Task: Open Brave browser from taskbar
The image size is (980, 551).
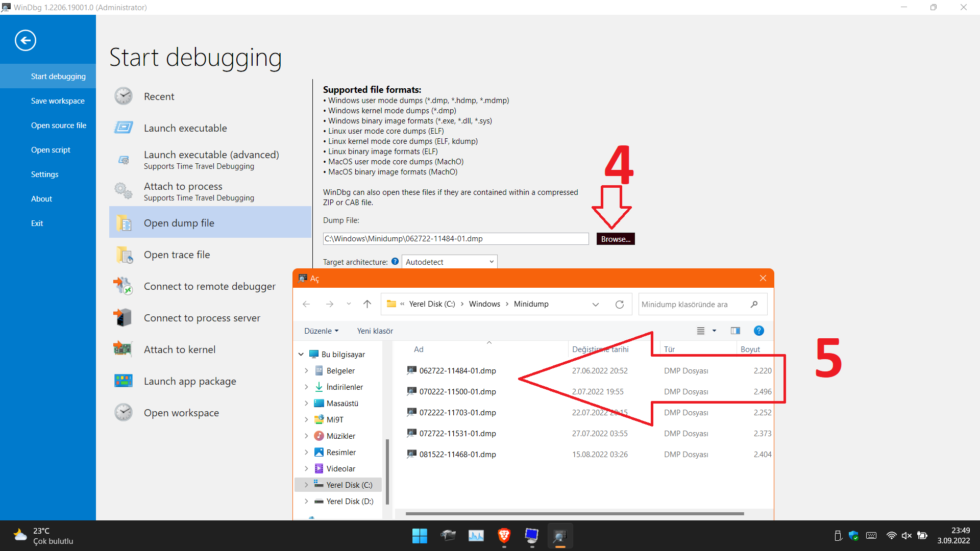Action: pos(504,536)
